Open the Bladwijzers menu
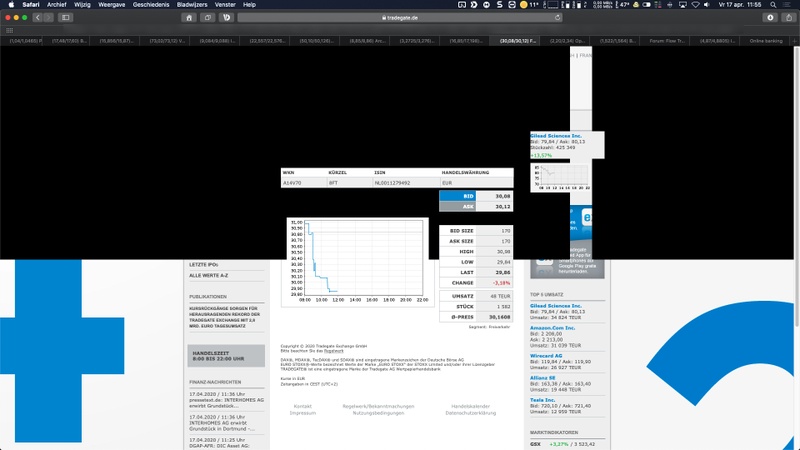The image size is (800, 450). (x=192, y=5)
